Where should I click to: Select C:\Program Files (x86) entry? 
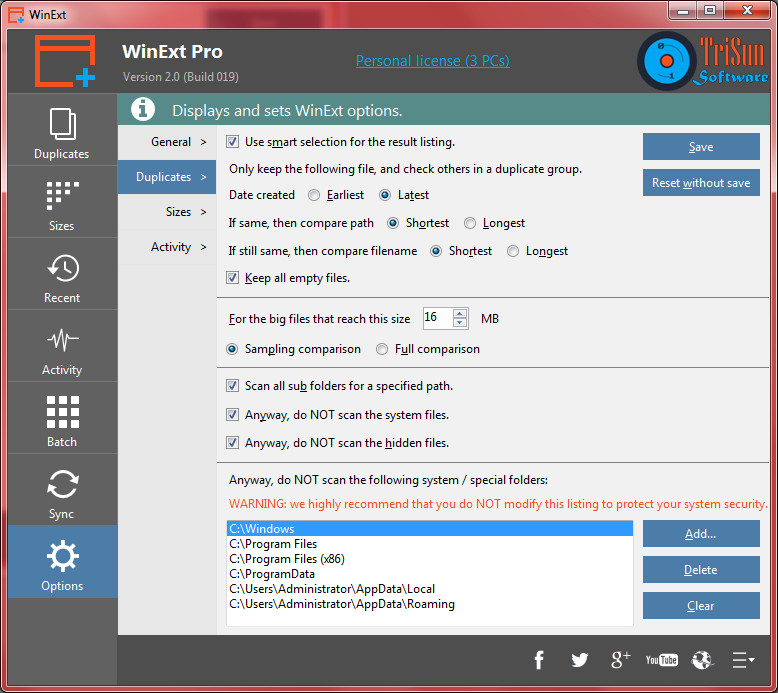point(430,559)
